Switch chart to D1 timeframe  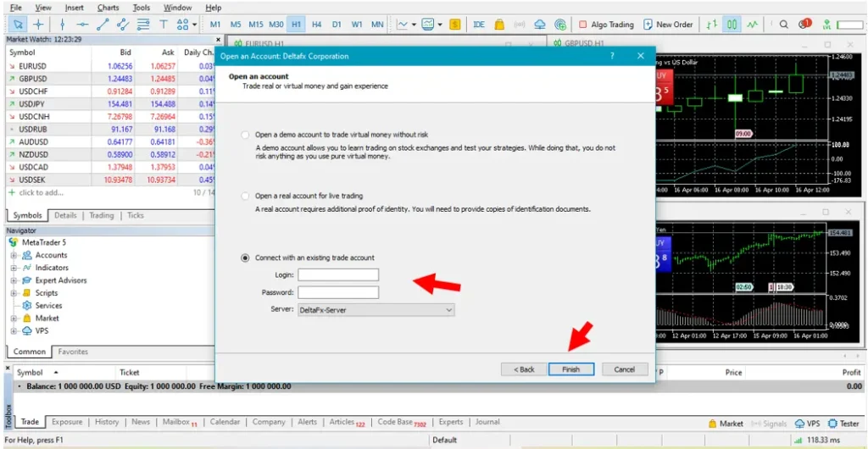click(337, 25)
